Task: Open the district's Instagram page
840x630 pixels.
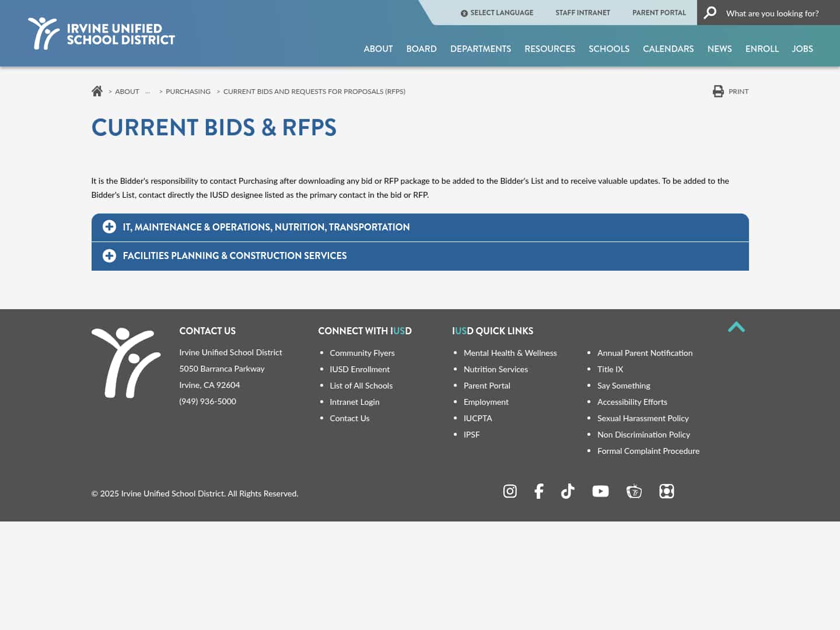Action: [510, 491]
